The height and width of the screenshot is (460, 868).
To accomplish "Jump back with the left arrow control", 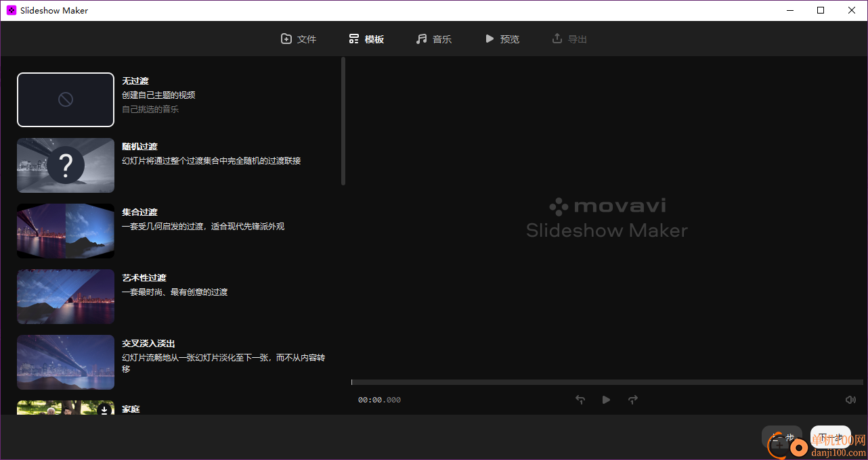I will 580,400.
